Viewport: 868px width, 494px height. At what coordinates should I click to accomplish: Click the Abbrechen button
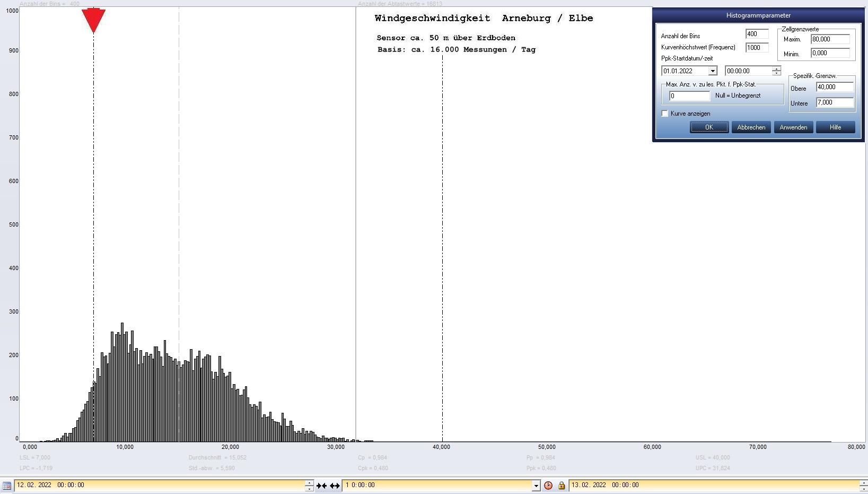(751, 127)
